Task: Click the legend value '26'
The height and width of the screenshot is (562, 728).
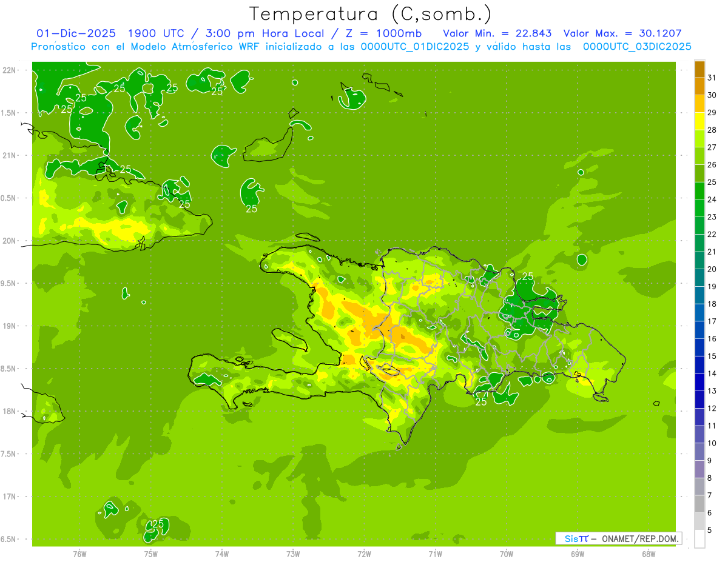Action: pos(712,165)
